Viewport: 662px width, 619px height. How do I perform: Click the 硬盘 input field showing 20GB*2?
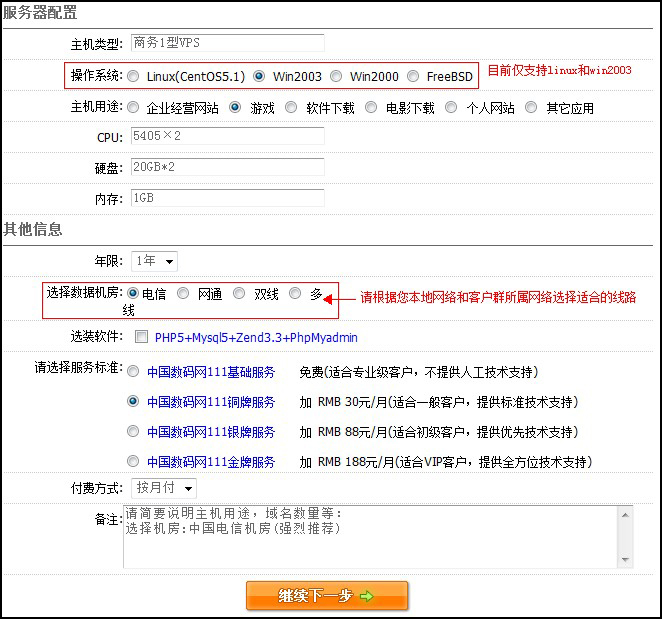click(228, 167)
